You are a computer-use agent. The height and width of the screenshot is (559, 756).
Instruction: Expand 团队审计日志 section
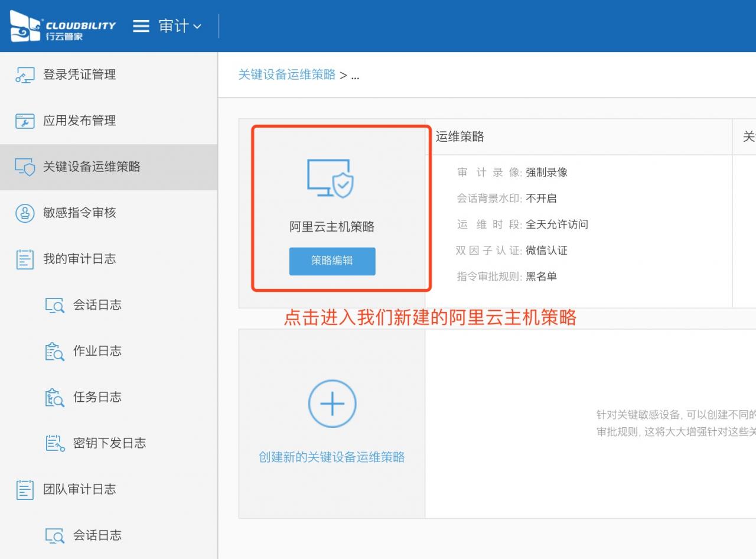tap(79, 490)
